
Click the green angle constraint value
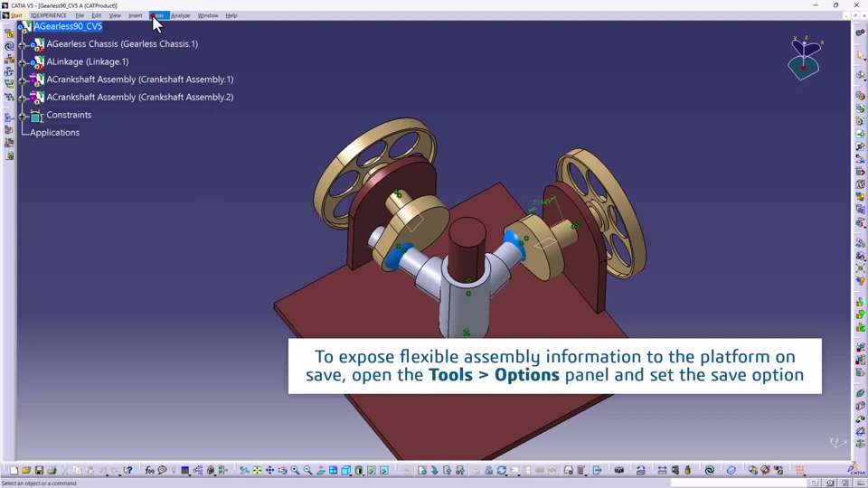pyautogui.click(x=542, y=202)
